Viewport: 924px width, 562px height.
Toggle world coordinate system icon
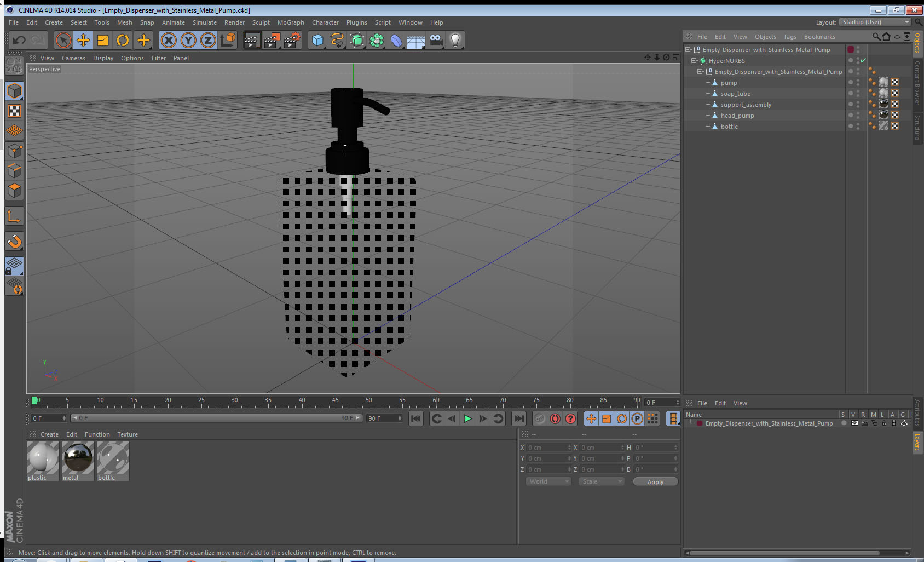pyautogui.click(x=228, y=40)
